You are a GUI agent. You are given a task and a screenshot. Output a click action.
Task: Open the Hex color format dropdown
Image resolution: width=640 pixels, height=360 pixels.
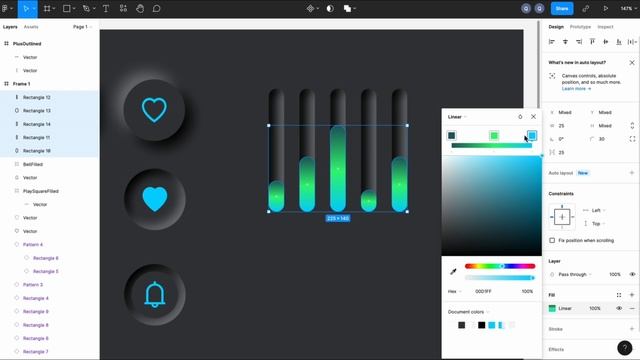[455, 291]
